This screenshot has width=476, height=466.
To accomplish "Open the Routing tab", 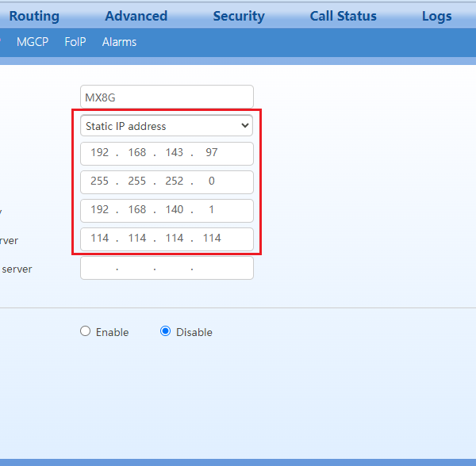I will coord(34,16).
